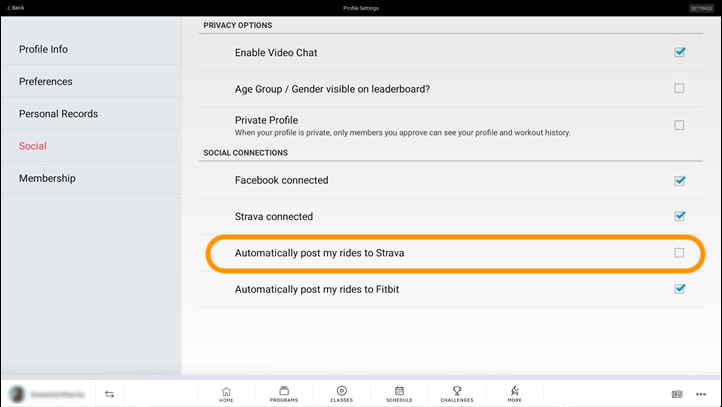Disable the Enable Video Chat checkbox
Viewport: 722px width, 407px height.
[x=679, y=52]
